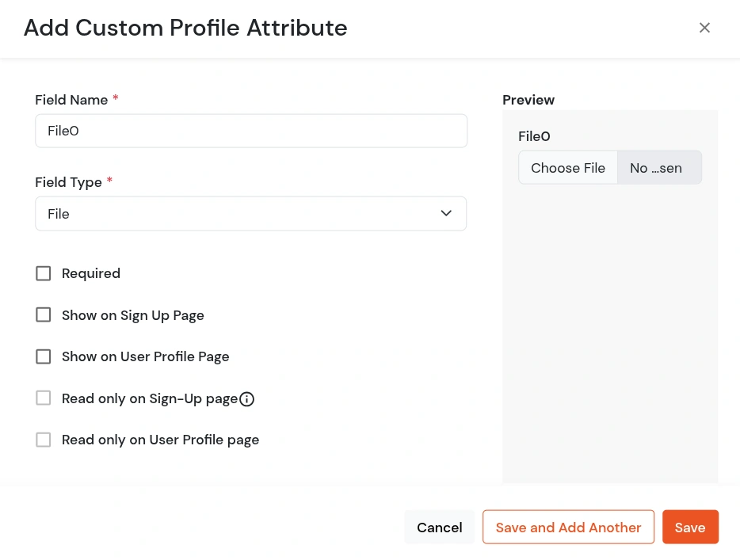Toggle the Read only on User Profile page checkbox

coord(44,440)
